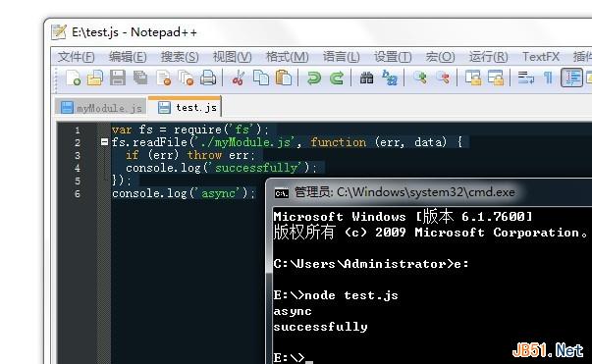Click the Zoom In icon
This screenshot has width=592, height=364.
[x=420, y=78]
